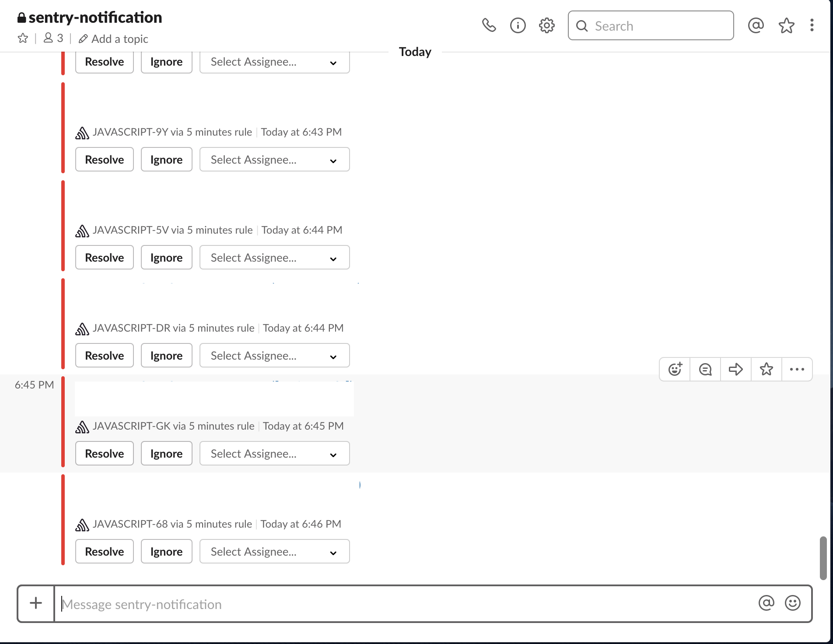Click Today at 6:44 PM on JAVASCRIPT-5V
Screen dimensions: 833x644
(302, 230)
